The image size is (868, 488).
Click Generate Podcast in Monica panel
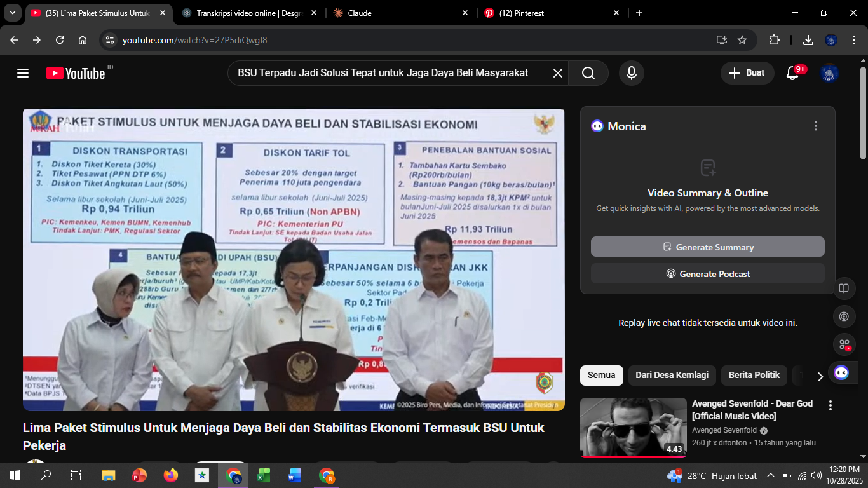tap(707, 273)
